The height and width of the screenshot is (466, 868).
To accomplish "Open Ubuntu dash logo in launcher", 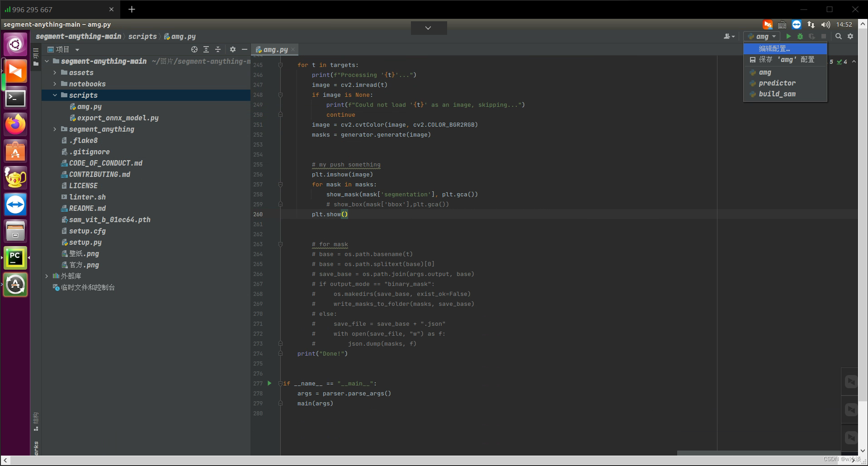I will tap(15, 44).
